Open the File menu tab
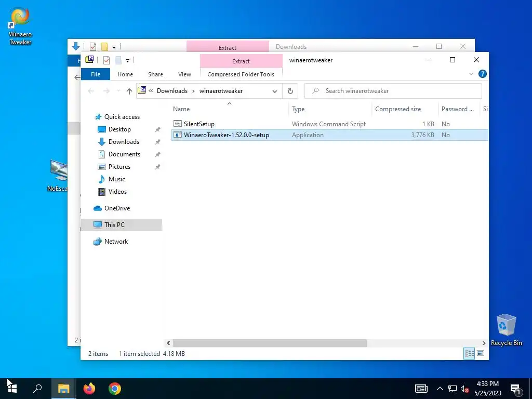Viewport: 532px width, 399px height. coord(96,74)
